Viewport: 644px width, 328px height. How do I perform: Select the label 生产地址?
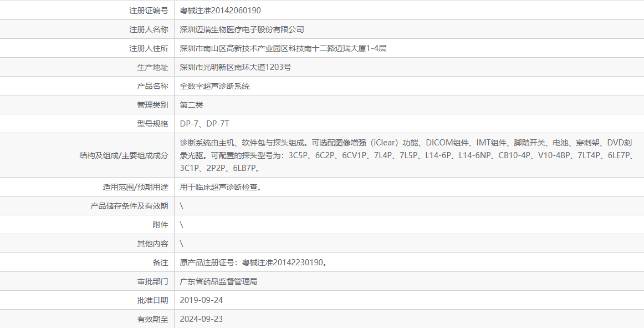click(x=152, y=68)
